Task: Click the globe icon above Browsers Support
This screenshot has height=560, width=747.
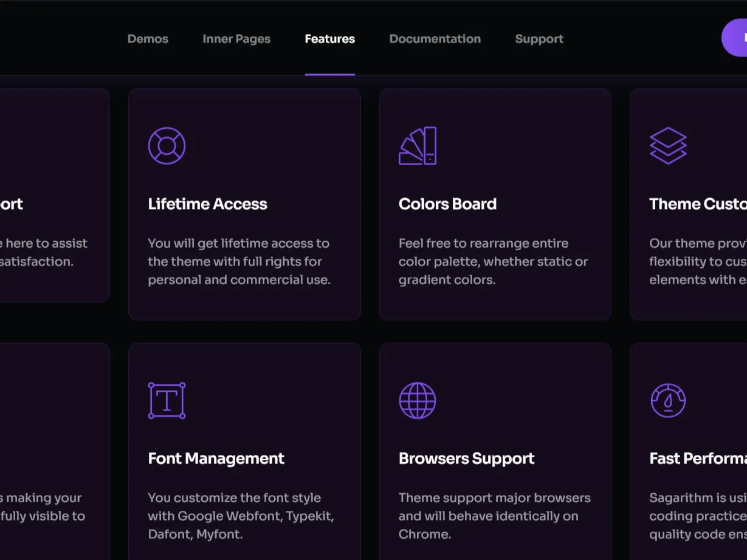Action: tap(418, 400)
